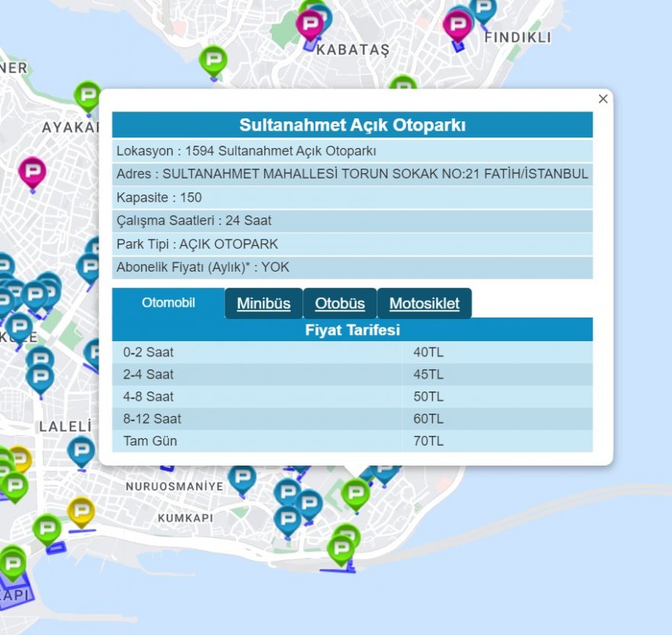Click the green parking marker west of Kabataş
The width and height of the screenshot is (672, 635).
(x=213, y=60)
